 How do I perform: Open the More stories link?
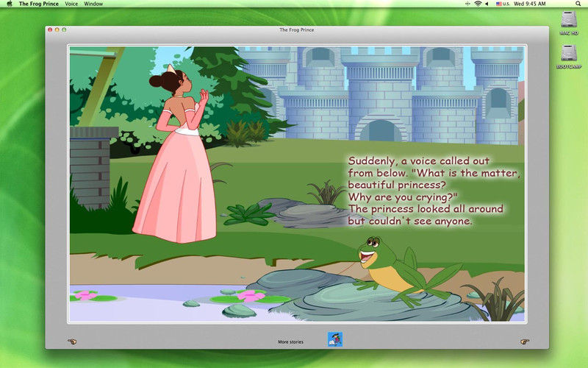coord(290,342)
